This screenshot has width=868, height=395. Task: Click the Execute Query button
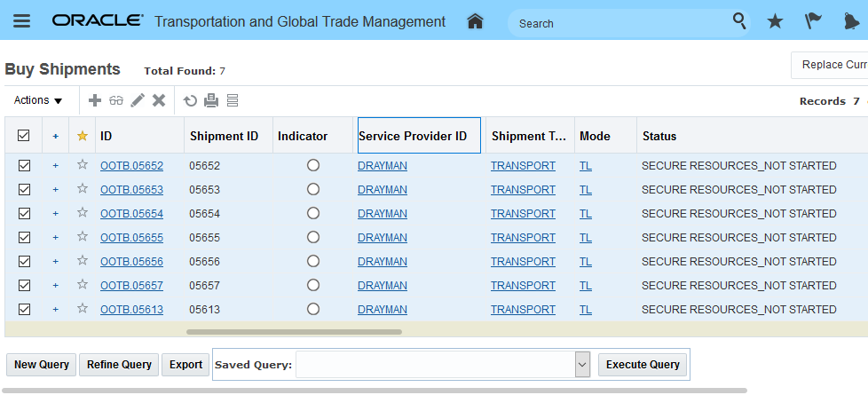(643, 364)
